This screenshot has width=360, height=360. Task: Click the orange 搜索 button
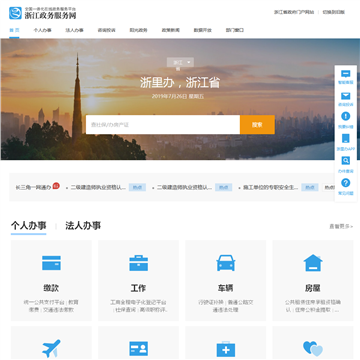tap(257, 125)
